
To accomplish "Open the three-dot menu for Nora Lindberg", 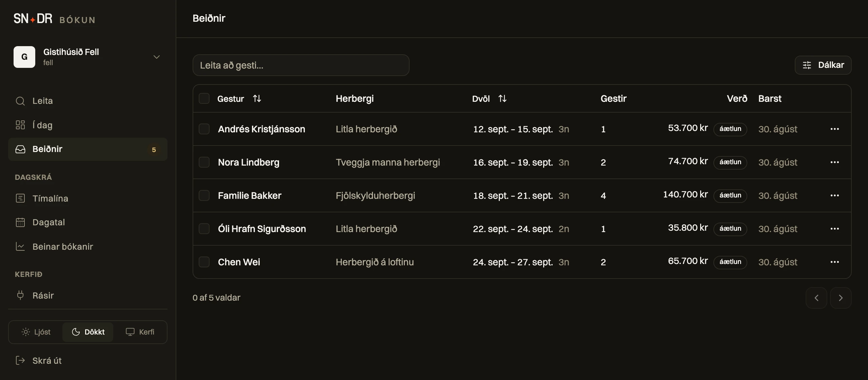I will pos(835,162).
